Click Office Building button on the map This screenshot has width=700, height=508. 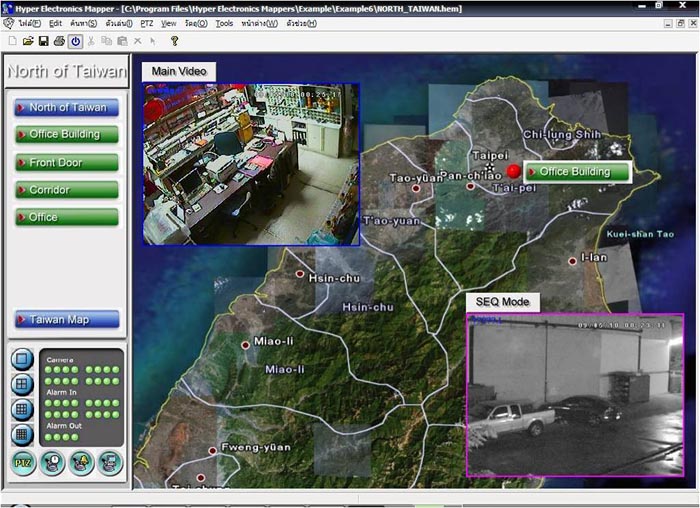578,172
